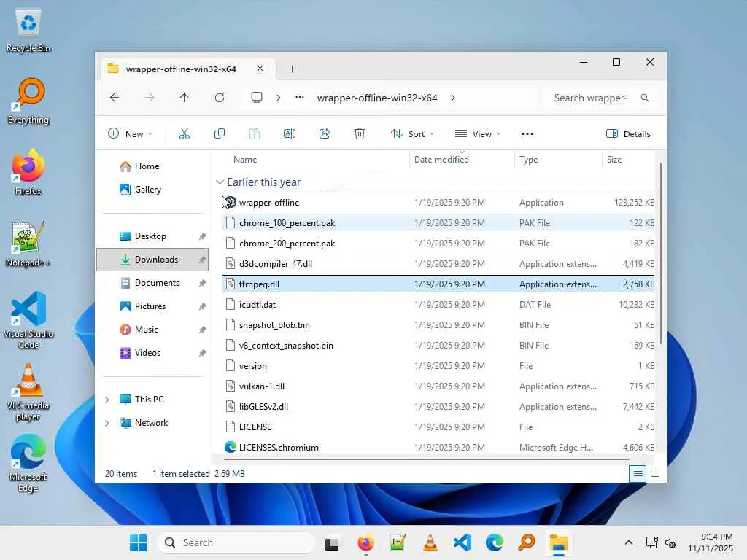The height and width of the screenshot is (560, 747).
Task: Sort by Size column header
Action: point(614,160)
